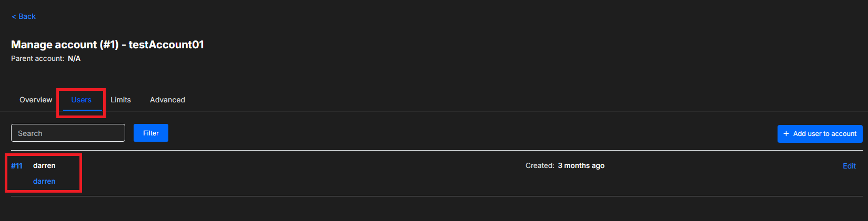Image resolution: width=868 pixels, height=221 pixels.
Task: Go back using the Back link
Action: coord(24,16)
